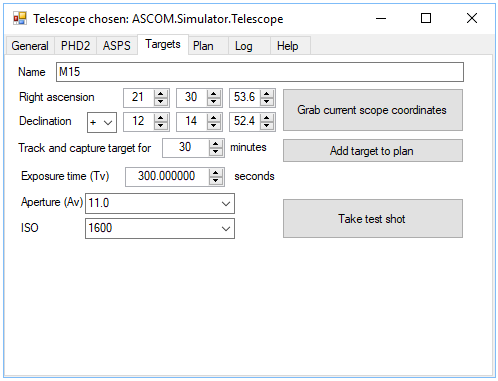Switch to the General tab
The height and width of the screenshot is (381, 498).
(x=30, y=46)
